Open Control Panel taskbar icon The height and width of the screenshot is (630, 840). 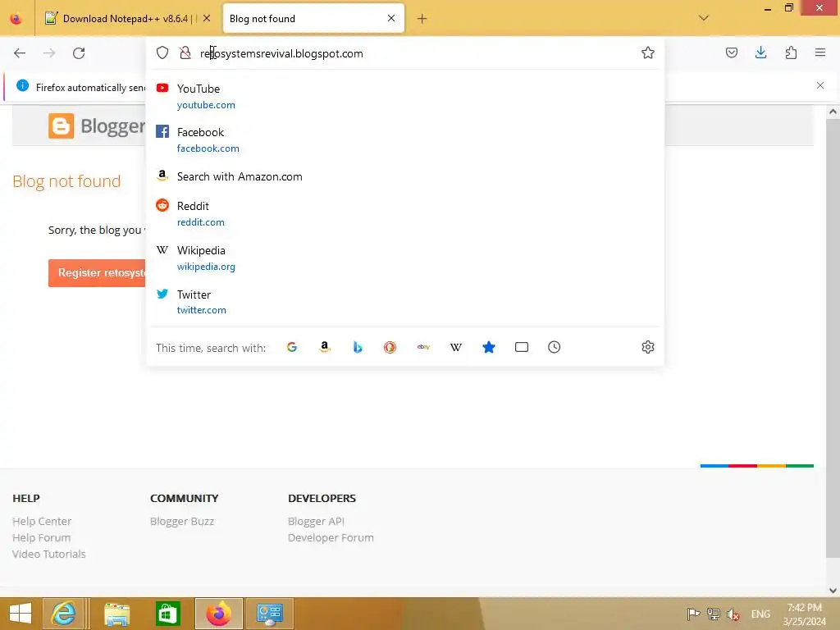[x=269, y=614]
